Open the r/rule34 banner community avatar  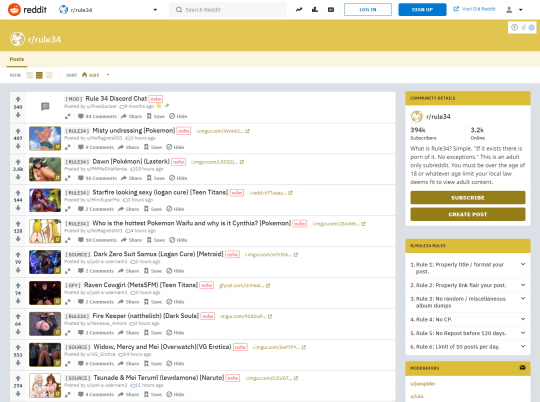click(17, 39)
